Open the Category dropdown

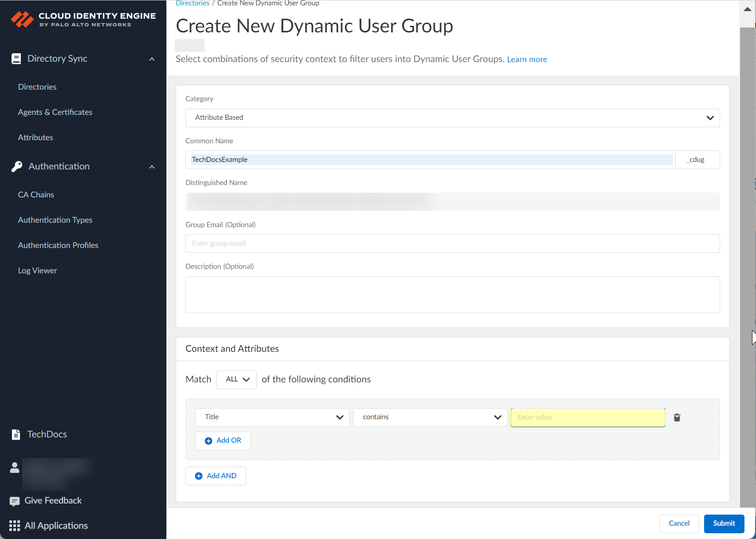452,118
